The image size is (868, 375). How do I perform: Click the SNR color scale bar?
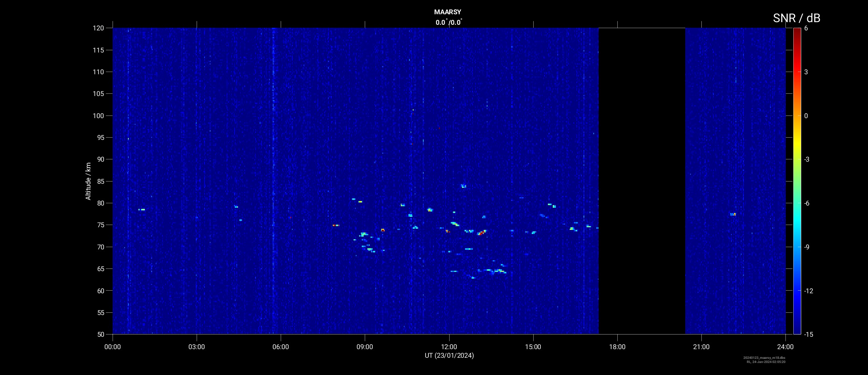point(797,181)
